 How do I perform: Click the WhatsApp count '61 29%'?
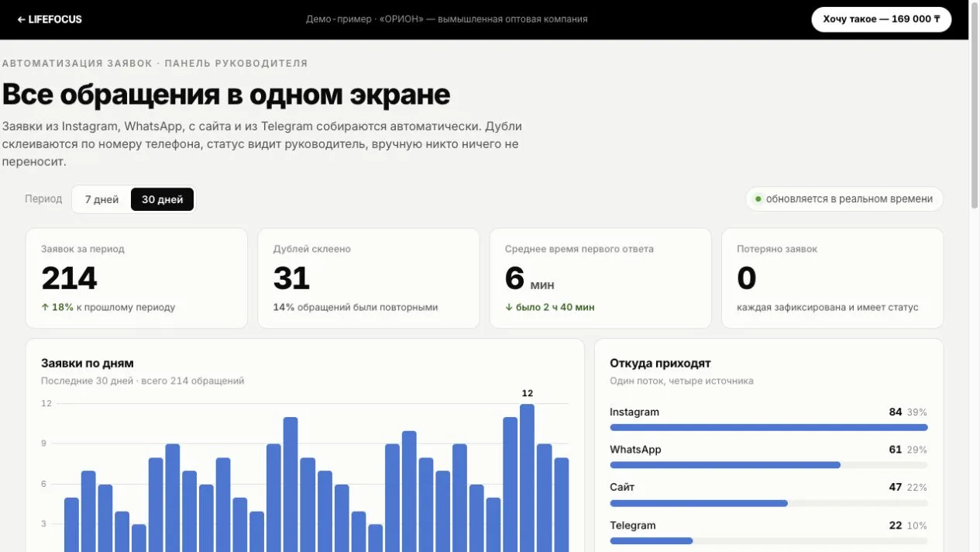pos(908,450)
